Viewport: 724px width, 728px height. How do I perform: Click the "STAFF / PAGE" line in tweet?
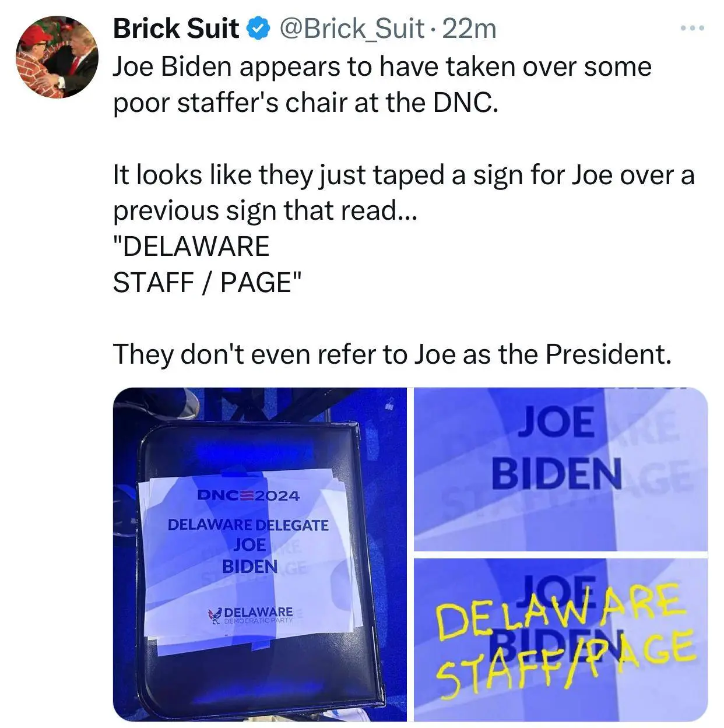pyautogui.click(x=208, y=282)
